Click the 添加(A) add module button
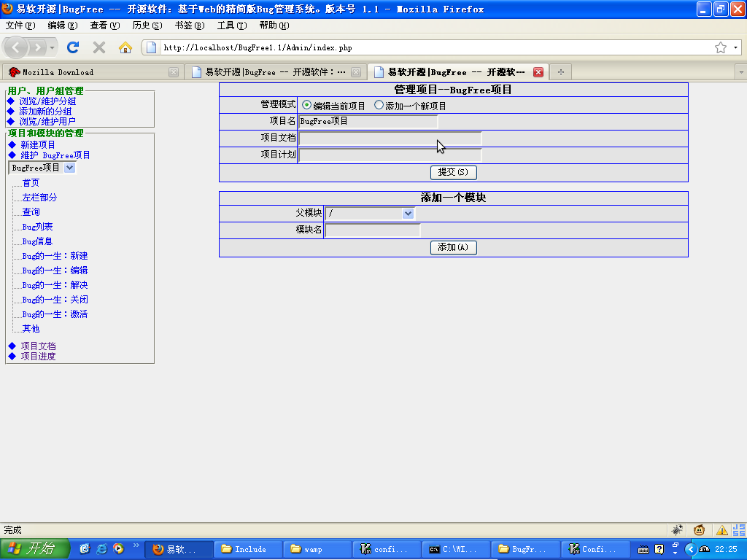747x560 pixels. 453,247
